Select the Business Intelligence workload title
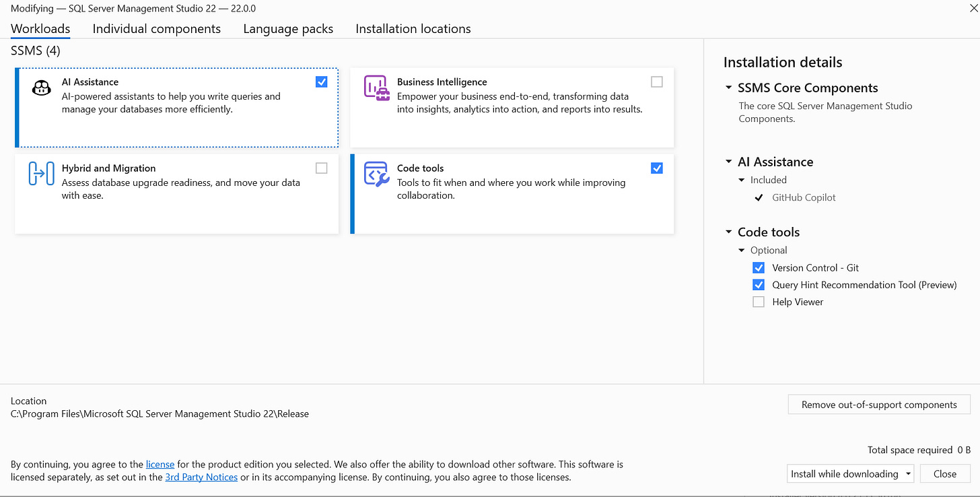Image resolution: width=980 pixels, height=497 pixels. (442, 82)
